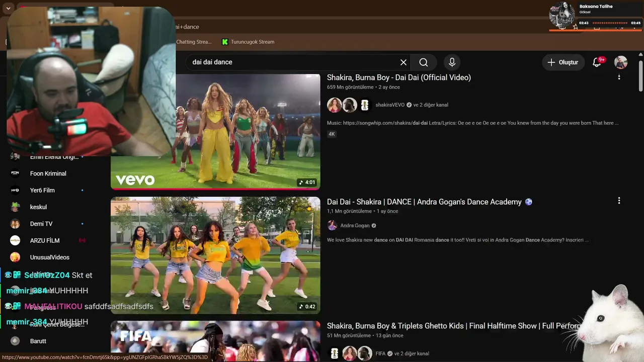This screenshot has width=644, height=362.
Task: Clear the YouTube search box with the X
Action: click(404, 62)
